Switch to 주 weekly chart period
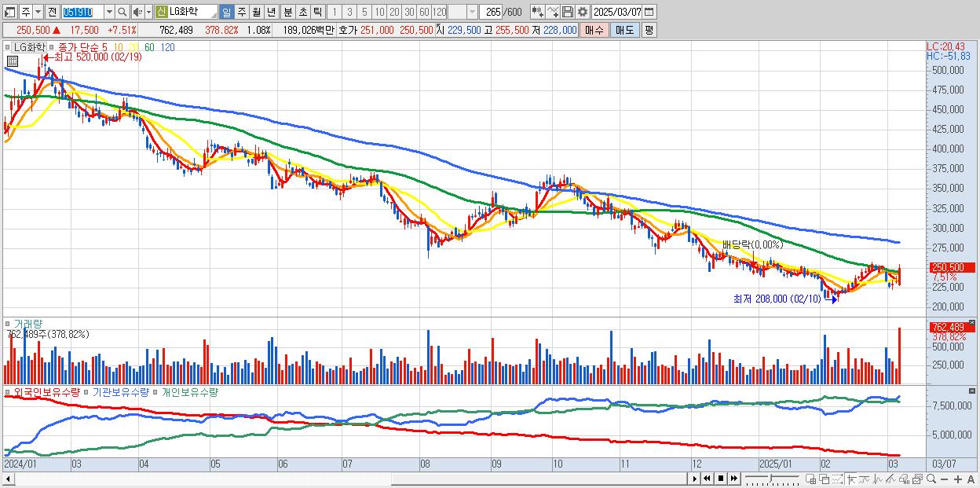980x488 pixels. pos(241,12)
